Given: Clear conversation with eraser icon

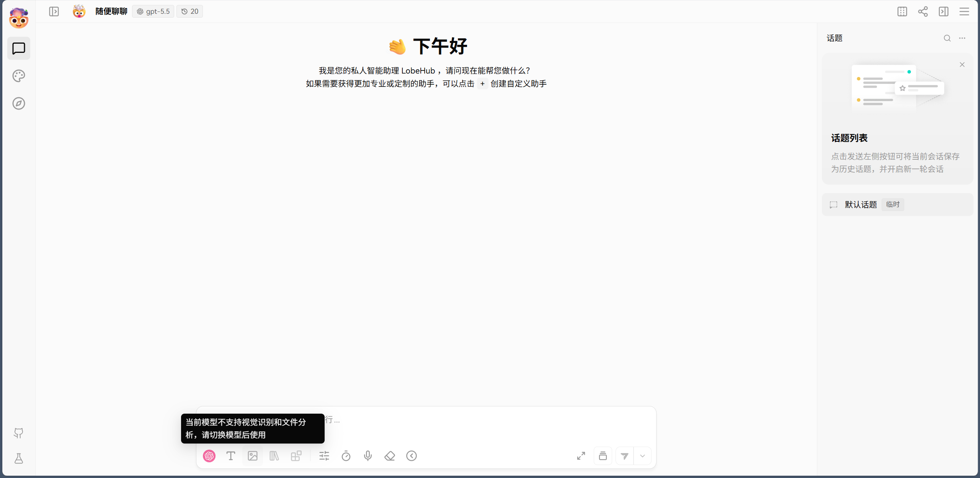Looking at the screenshot, I should [390, 456].
